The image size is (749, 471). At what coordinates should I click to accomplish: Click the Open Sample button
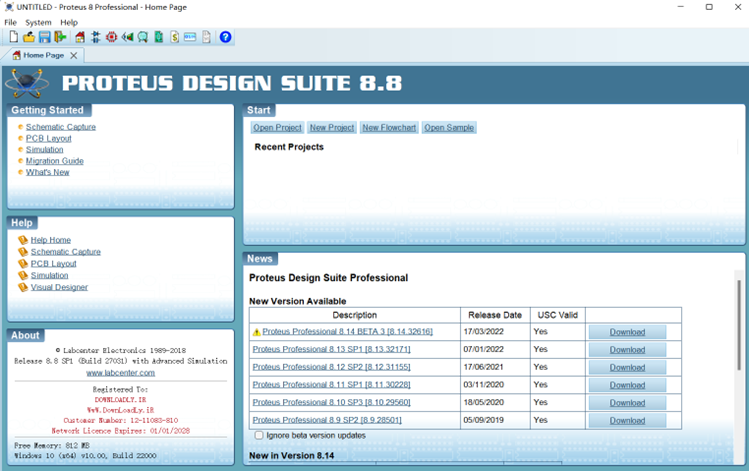(449, 128)
